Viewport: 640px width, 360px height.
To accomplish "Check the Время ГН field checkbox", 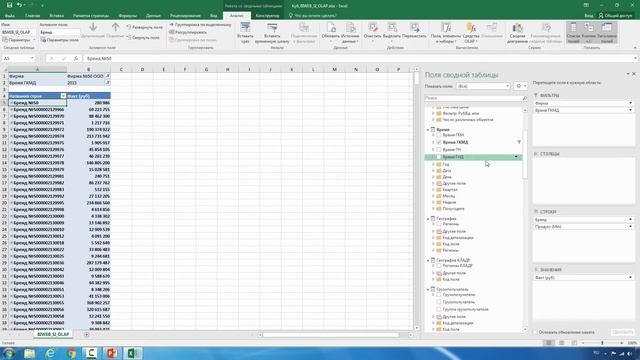I will pyautogui.click(x=439, y=150).
